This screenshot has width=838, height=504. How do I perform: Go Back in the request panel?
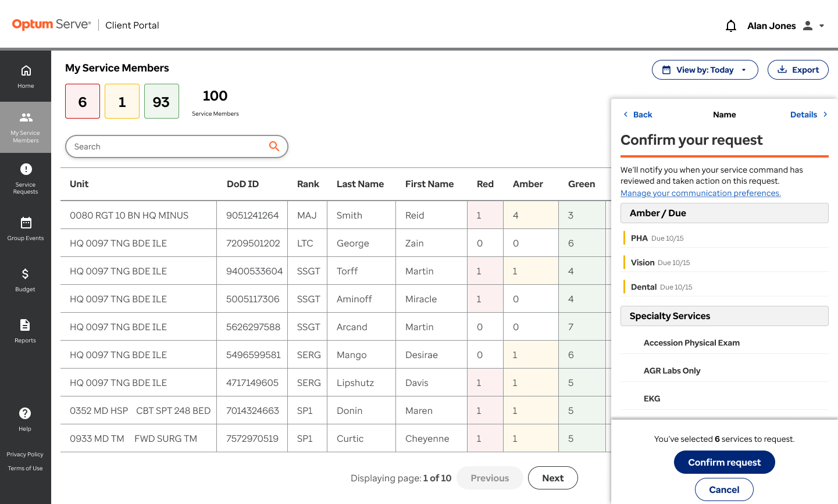(x=638, y=115)
